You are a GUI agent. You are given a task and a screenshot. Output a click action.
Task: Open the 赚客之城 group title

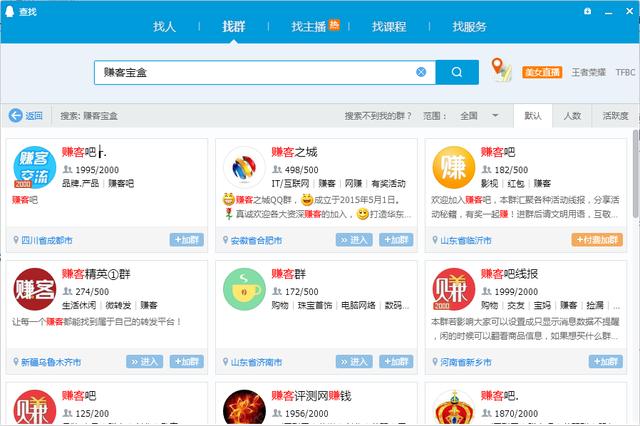(x=294, y=152)
